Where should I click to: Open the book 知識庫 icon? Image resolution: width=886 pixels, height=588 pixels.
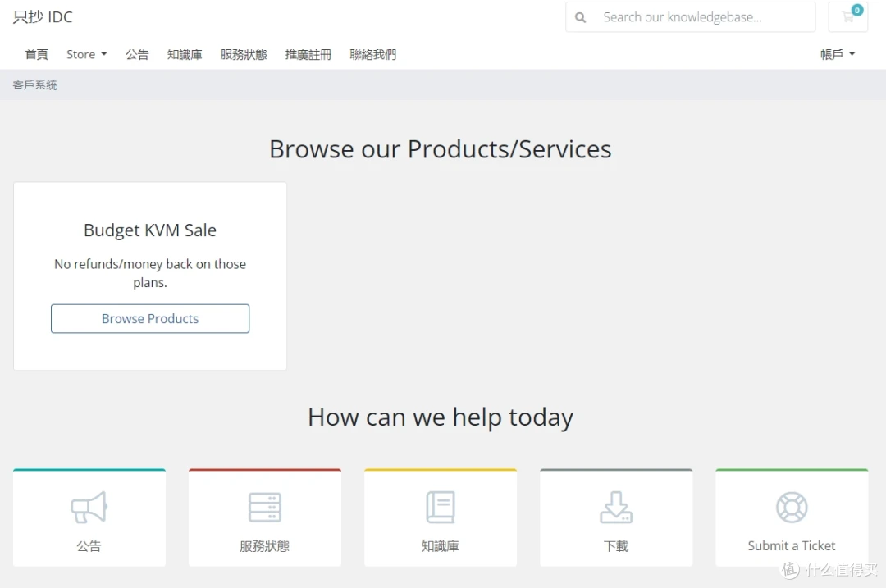(441, 508)
